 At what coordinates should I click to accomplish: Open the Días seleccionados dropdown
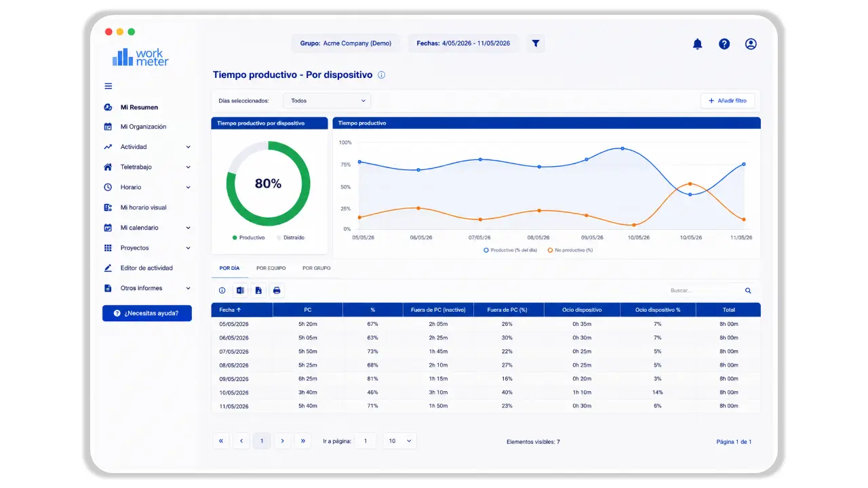pos(327,101)
